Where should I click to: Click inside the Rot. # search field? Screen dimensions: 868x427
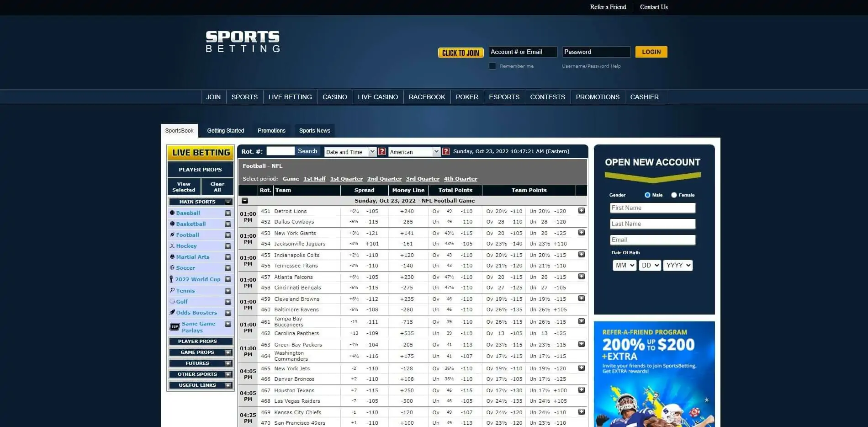coord(280,150)
